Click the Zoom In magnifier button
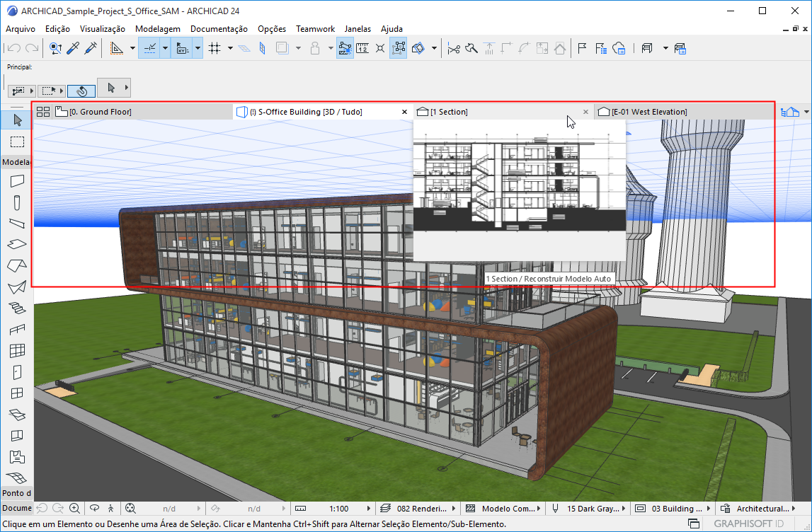812x532 pixels. pos(75,509)
